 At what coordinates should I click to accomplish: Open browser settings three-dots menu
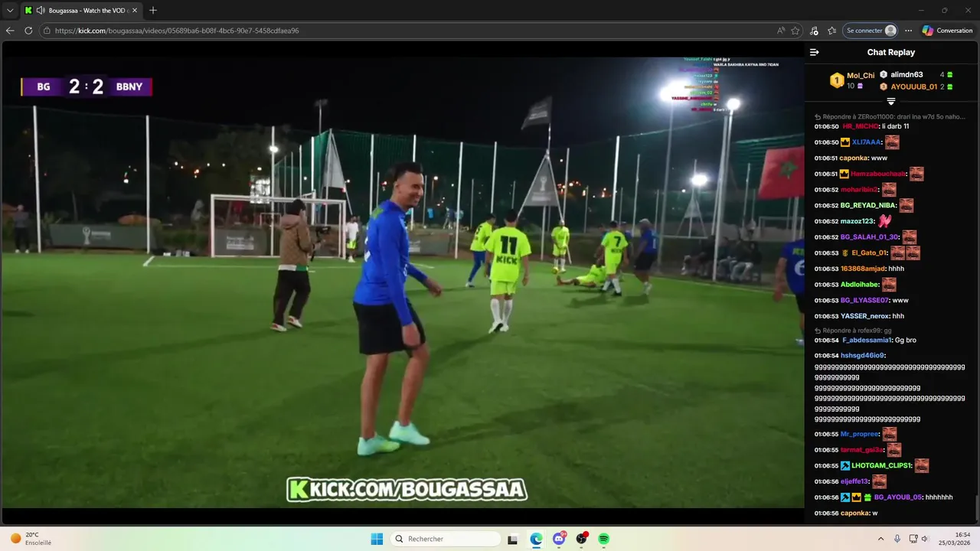(x=908, y=31)
